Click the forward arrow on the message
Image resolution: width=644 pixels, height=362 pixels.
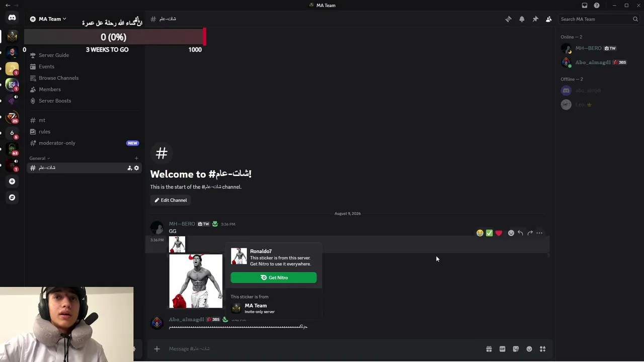point(530,233)
